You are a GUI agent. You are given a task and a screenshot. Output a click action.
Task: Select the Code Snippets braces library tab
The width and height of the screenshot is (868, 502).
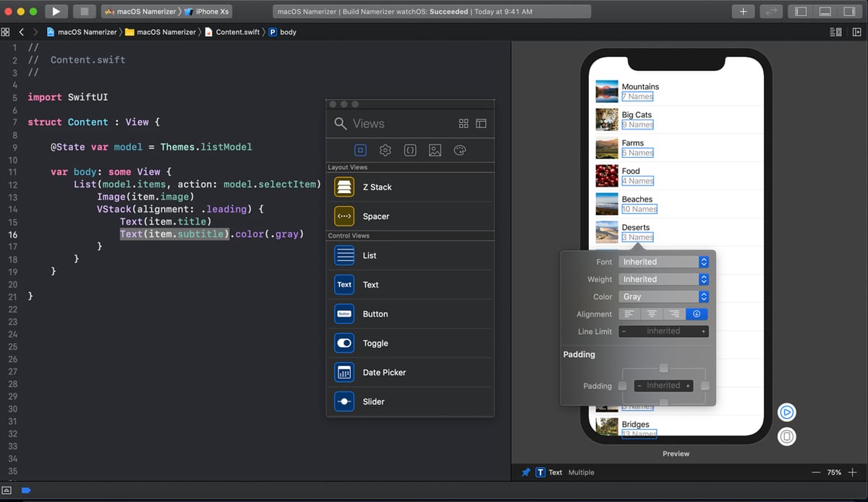point(410,150)
